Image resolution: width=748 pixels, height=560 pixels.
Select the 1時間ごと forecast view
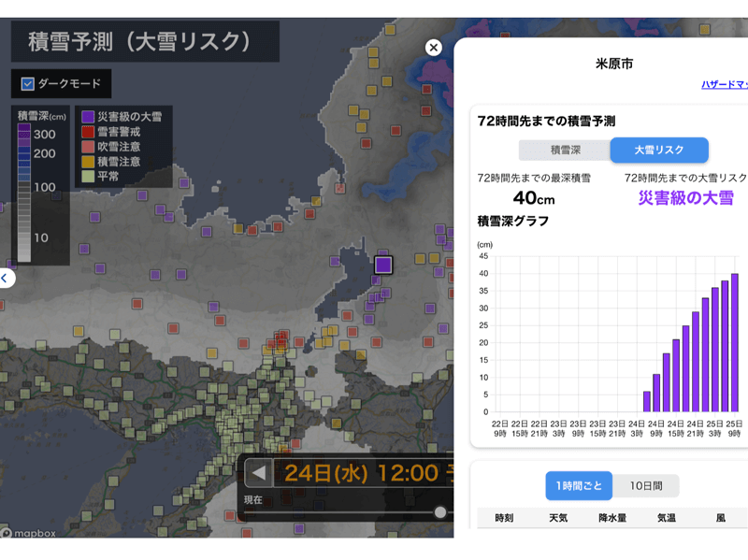point(579,486)
